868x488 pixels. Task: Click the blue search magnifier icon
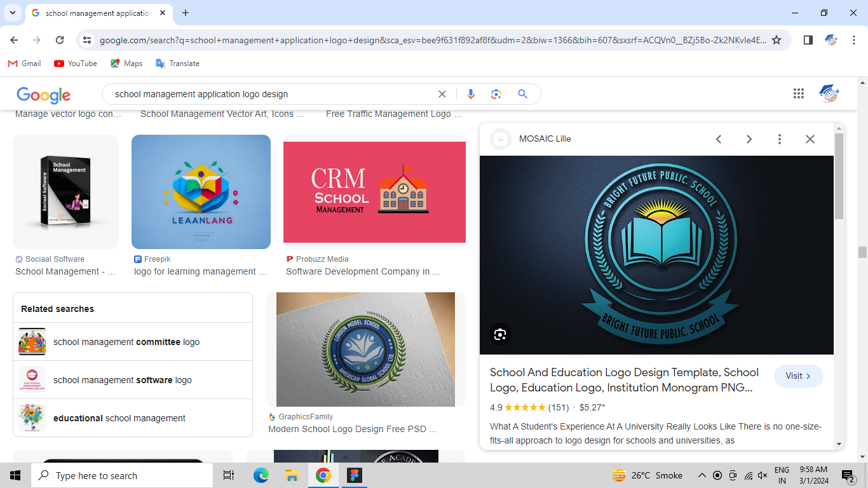[522, 94]
